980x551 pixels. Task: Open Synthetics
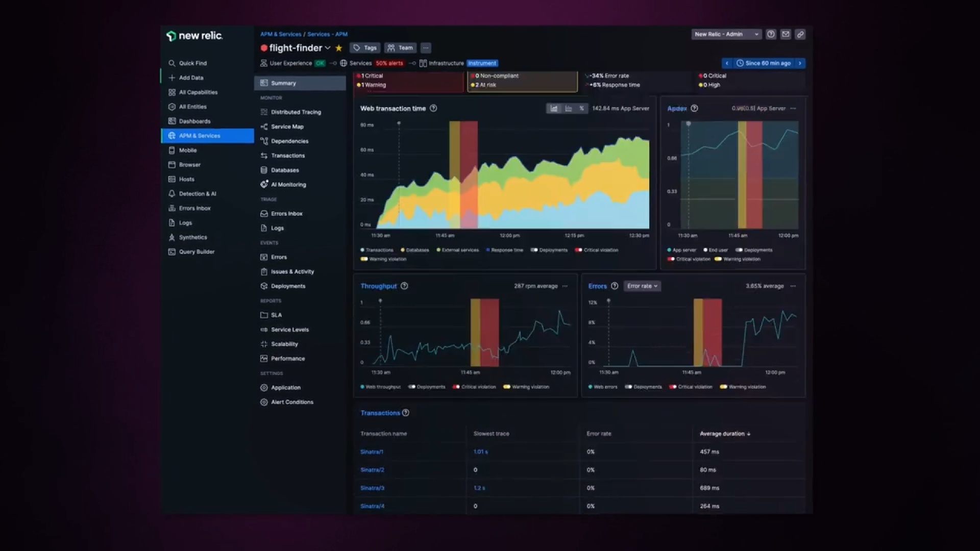point(188,238)
